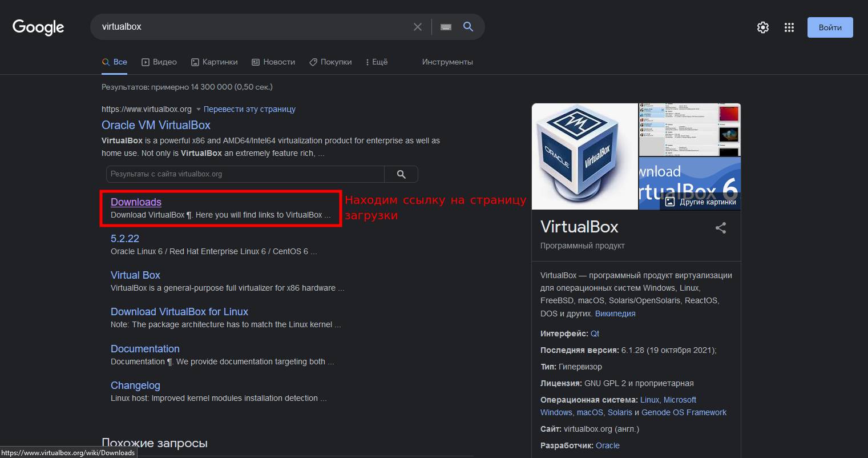Clear the search box with the X icon

pyautogui.click(x=418, y=27)
